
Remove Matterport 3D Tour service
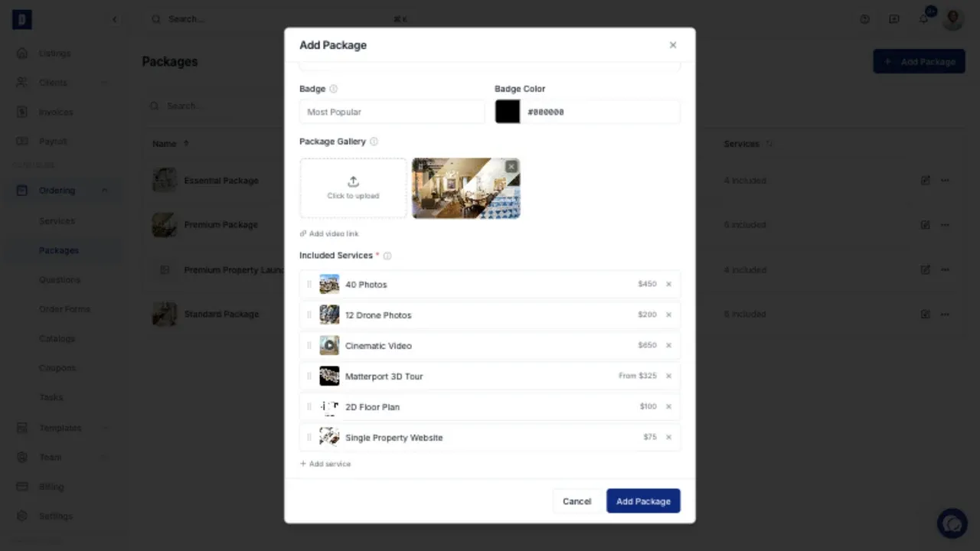coord(668,376)
